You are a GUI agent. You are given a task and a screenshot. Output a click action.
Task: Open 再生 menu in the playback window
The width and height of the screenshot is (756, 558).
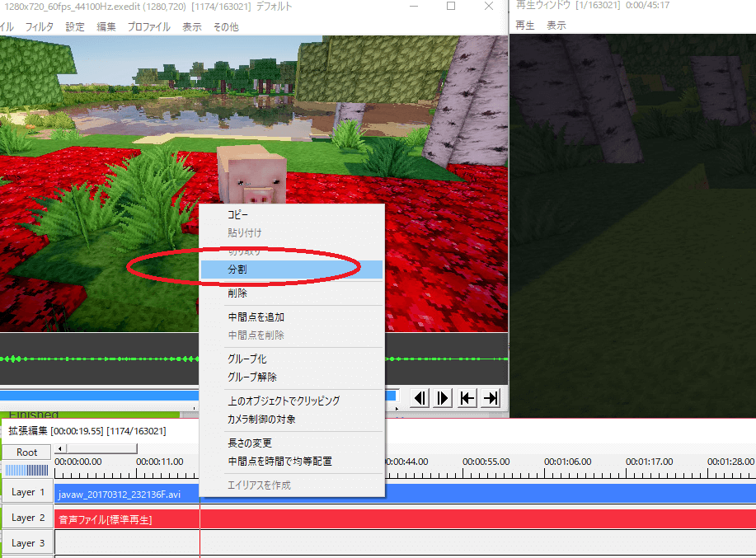pos(524,26)
